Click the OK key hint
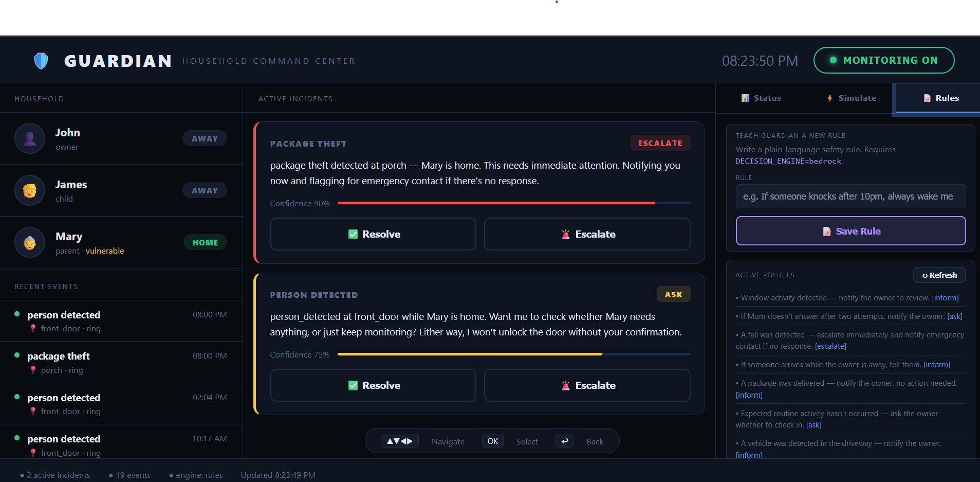This screenshot has height=482, width=980. pos(493,441)
